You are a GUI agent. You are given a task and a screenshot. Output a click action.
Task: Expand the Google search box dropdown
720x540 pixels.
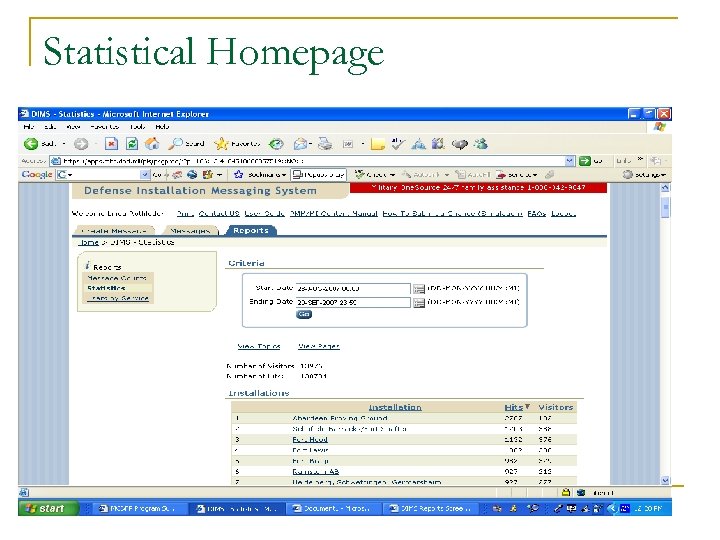pos(144,174)
